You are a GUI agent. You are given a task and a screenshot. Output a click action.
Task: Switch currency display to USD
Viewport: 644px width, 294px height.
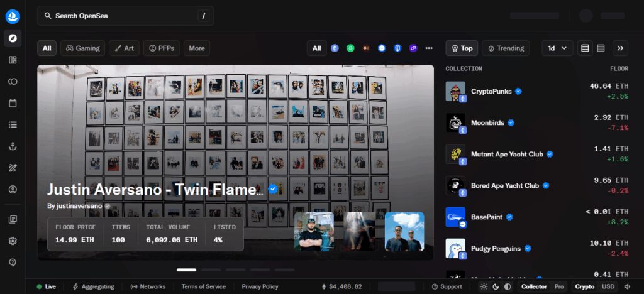click(608, 286)
